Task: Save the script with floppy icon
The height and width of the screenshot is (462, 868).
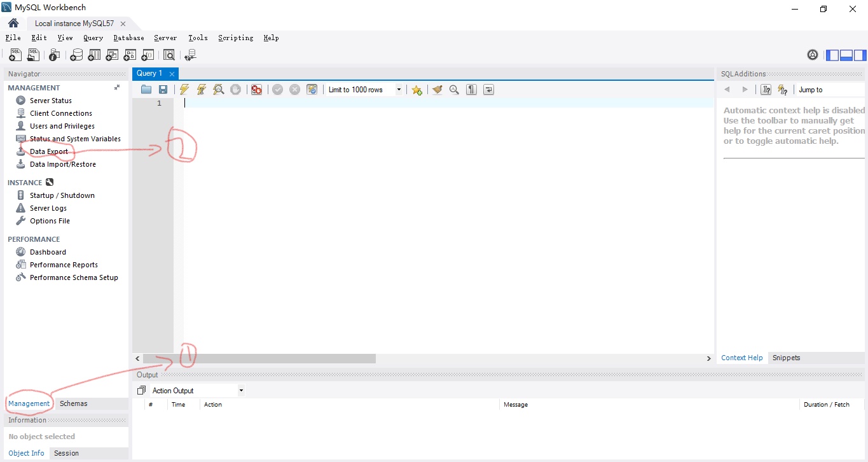Action: (163, 90)
